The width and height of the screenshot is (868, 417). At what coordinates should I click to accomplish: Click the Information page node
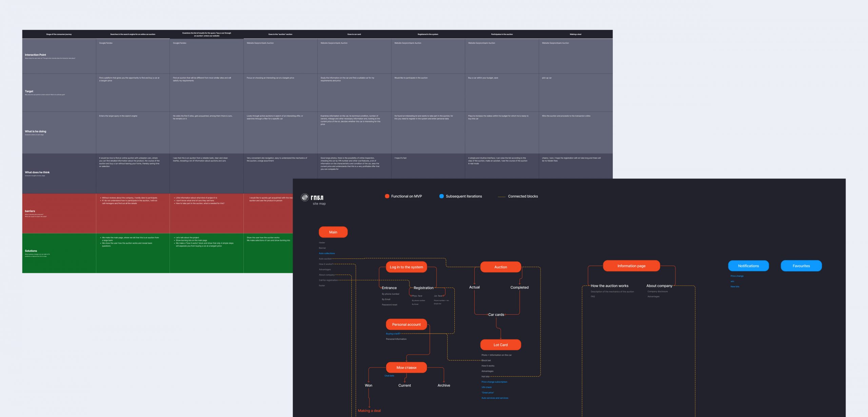(x=631, y=266)
